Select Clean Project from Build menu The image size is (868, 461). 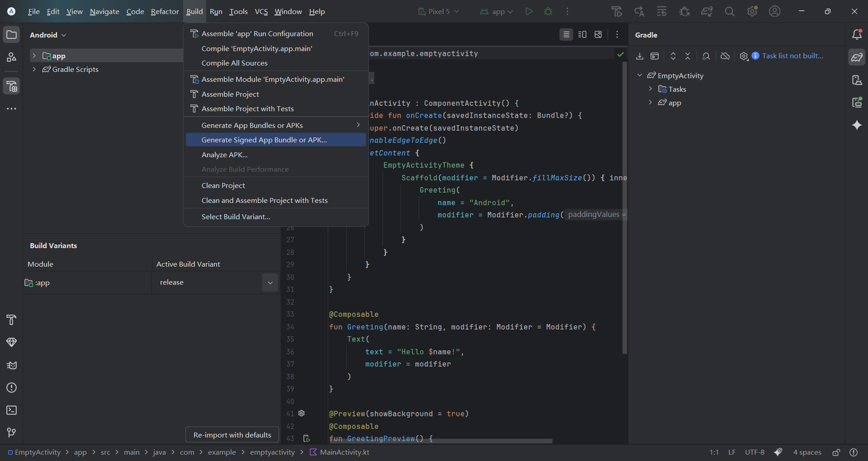223,185
